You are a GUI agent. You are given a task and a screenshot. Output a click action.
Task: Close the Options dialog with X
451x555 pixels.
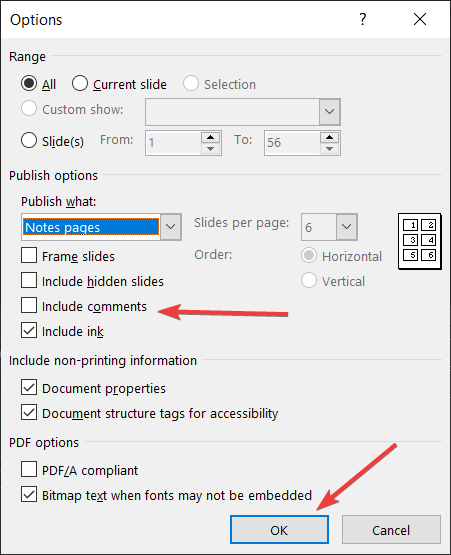tap(420, 19)
